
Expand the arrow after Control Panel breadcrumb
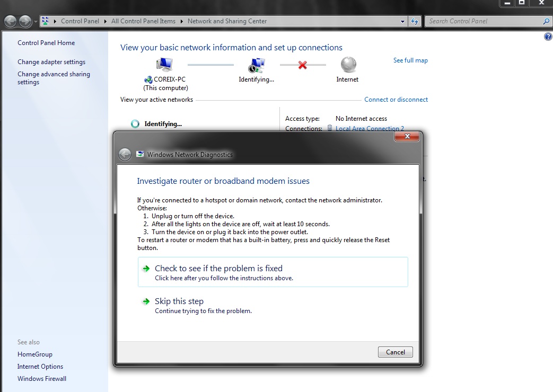pos(105,21)
